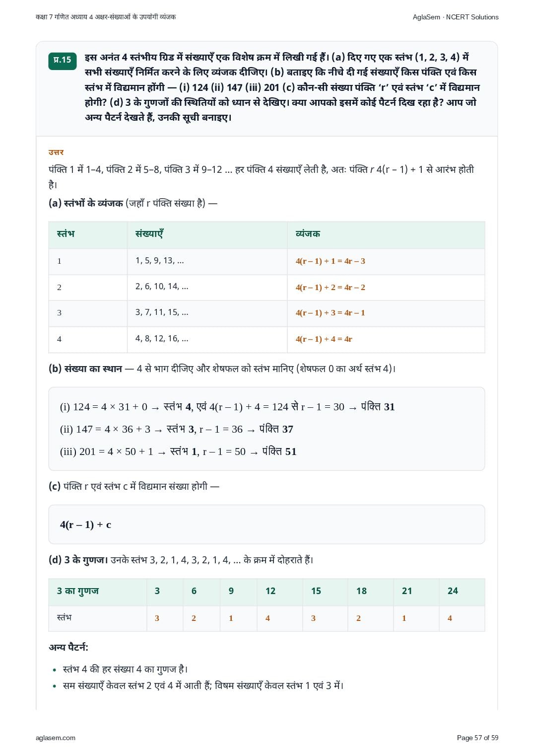Click the multiple 12 cell in the bottom table
This screenshot has width=534, height=756.
click(x=270, y=591)
